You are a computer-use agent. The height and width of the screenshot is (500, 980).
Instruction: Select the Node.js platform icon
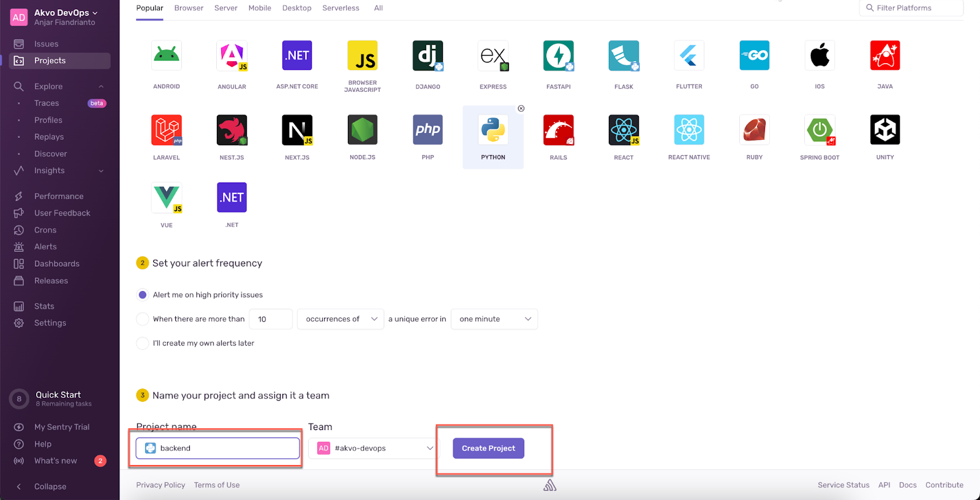click(363, 130)
